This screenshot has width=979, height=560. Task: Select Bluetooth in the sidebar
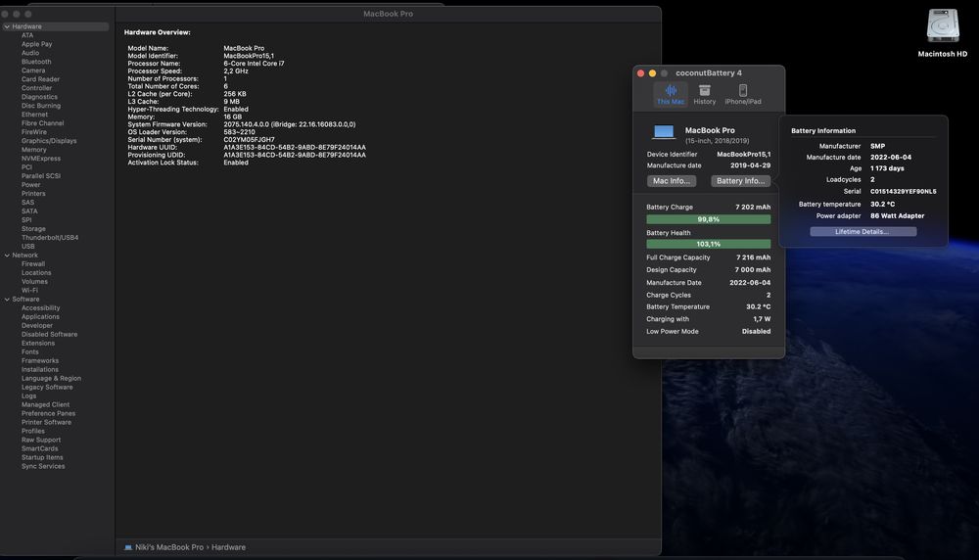coord(36,62)
